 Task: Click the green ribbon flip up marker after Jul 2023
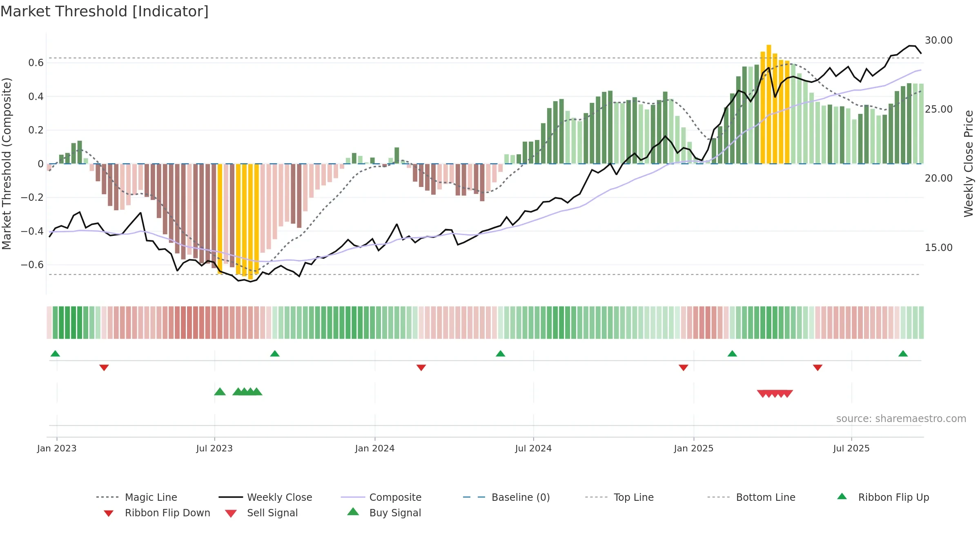pyautogui.click(x=275, y=353)
